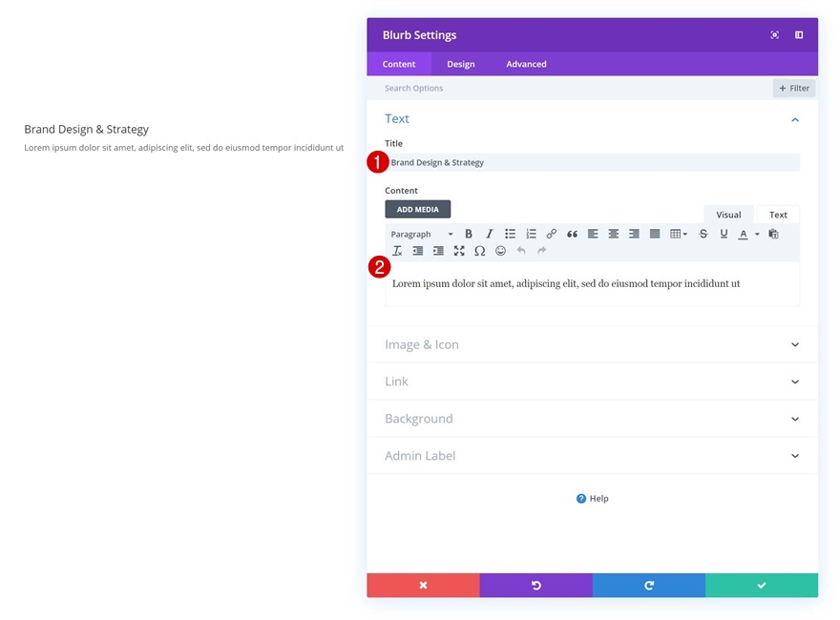Expand the Link section
Viewport: 840px width, 620px height.
click(592, 382)
